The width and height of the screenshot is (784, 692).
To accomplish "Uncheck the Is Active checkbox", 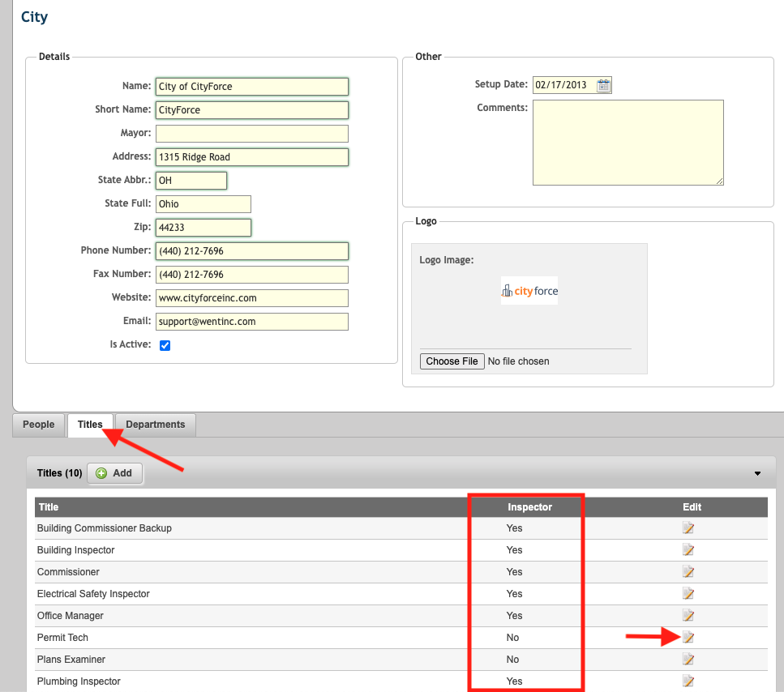I will pos(165,345).
